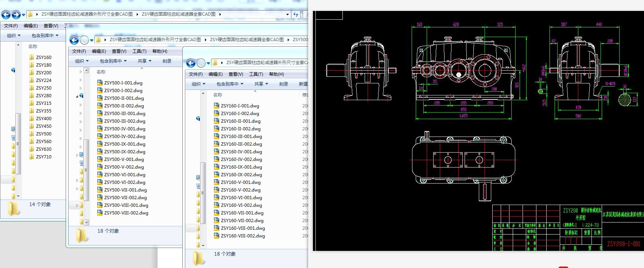Select the ZSY500-VIII-002.dwg file
Image resolution: width=644 pixels, height=268 pixels.
click(x=126, y=213)
